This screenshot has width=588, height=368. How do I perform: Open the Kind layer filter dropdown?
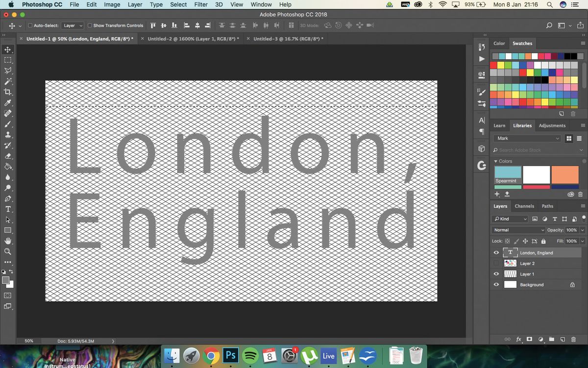[510, 218]
